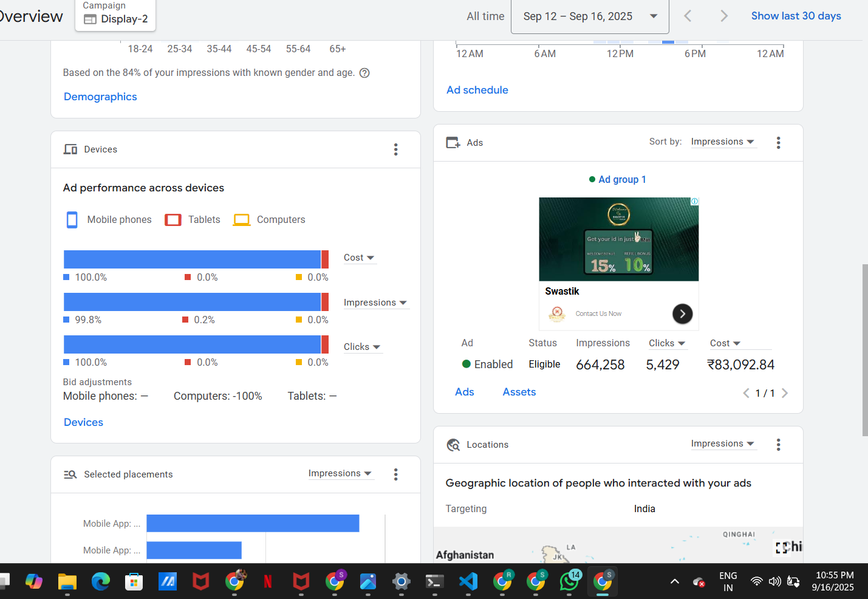Image resolution: width=868 pixels, height=599 pixels.
Task: Open the Demographics link
Action: point(100,97)
